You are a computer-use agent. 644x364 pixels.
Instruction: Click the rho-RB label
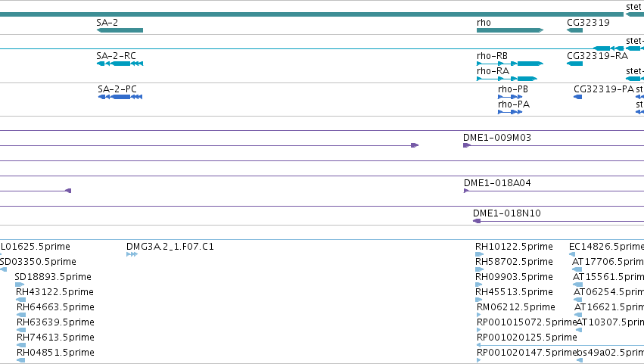(492, 56)
